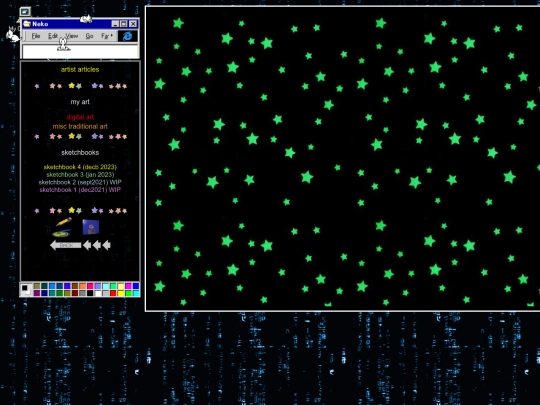Click the foreground/background color indicator box
Screen dimensions: 540x405
26,289
